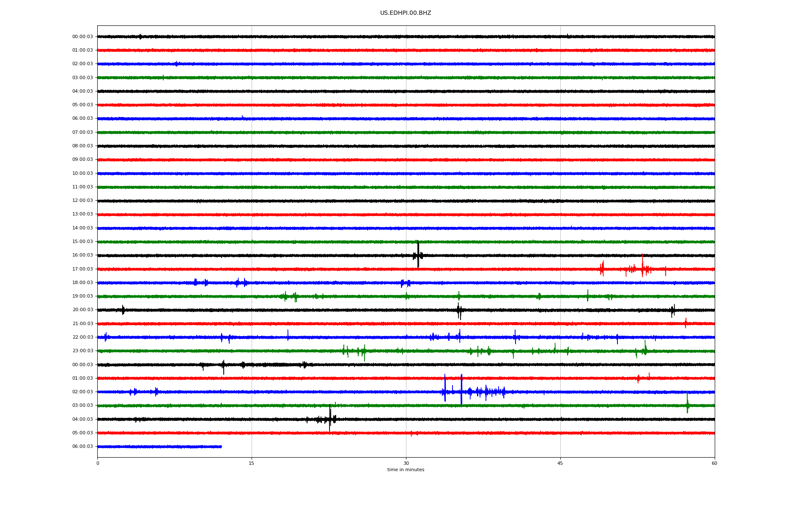
Task: Click the x-axis tick label 30
Action: point(406,463)
